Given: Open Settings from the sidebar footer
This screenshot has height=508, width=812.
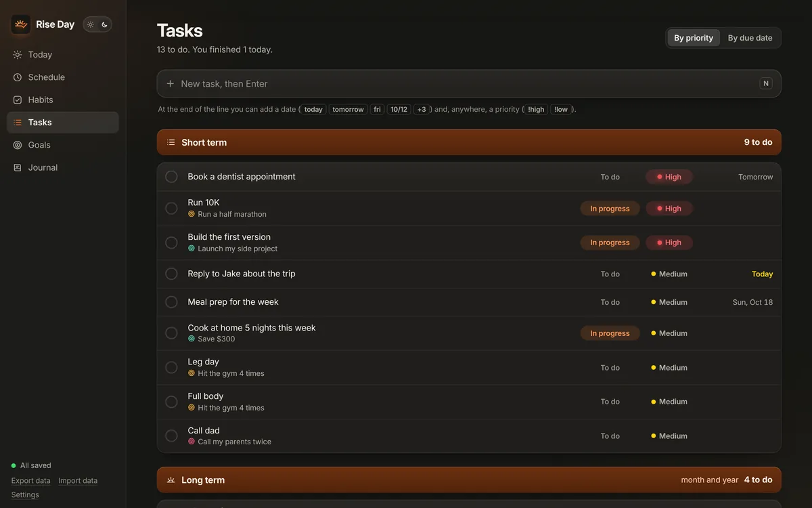Looking at the screenshot, I should click(x=25, y=495).
